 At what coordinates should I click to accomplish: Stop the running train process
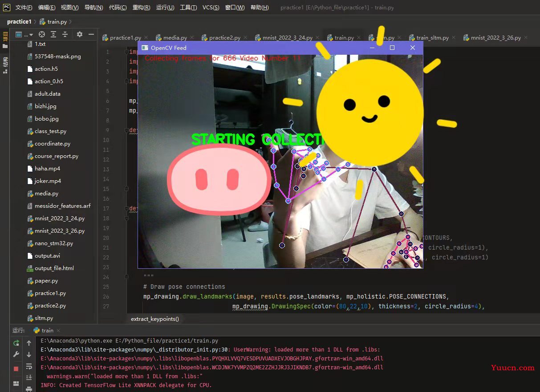(16, 369)
